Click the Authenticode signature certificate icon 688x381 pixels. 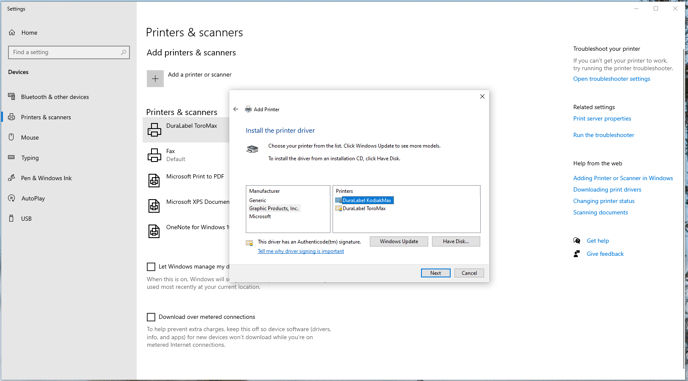tap(249, 243)
